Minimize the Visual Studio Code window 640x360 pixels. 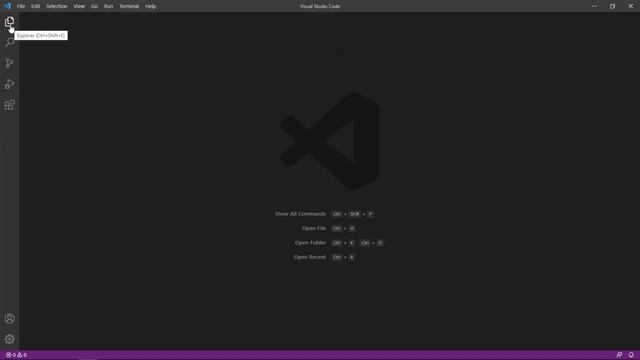[x=594, y=6]
